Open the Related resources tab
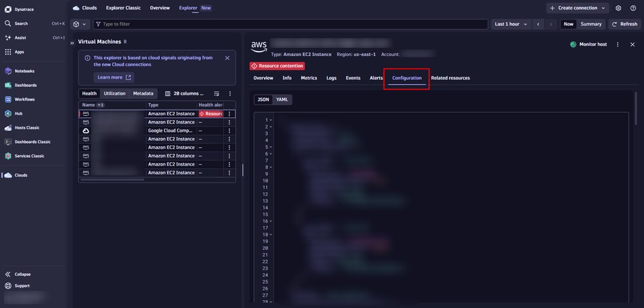The width and height of the screenshot is (644, 308). point(450,78)
